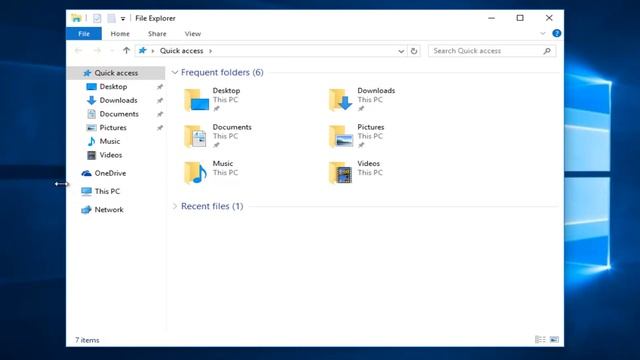Select Music in the navigation pane
Viewport: 640px width, 360px height.
tap(110, 141)
